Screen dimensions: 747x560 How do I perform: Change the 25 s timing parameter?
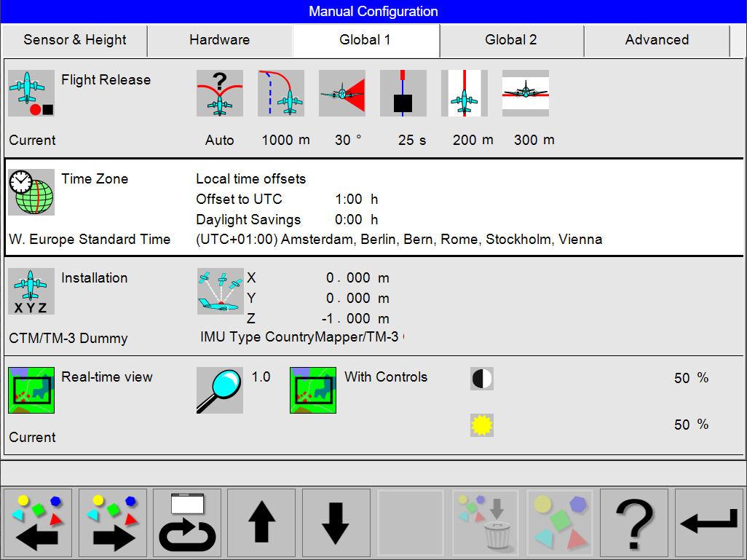coord(403,93)
